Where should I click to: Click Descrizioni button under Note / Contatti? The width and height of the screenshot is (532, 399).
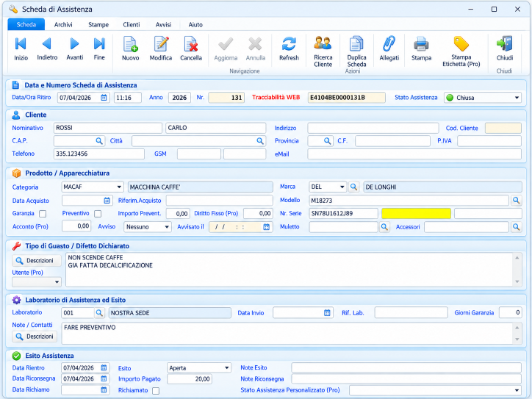pos(35,337)
